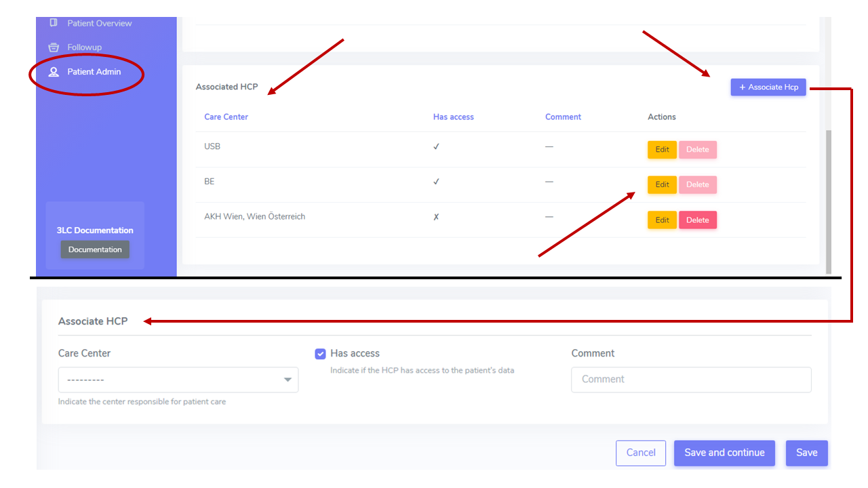Sort by Comment column header

click(563, 117)
